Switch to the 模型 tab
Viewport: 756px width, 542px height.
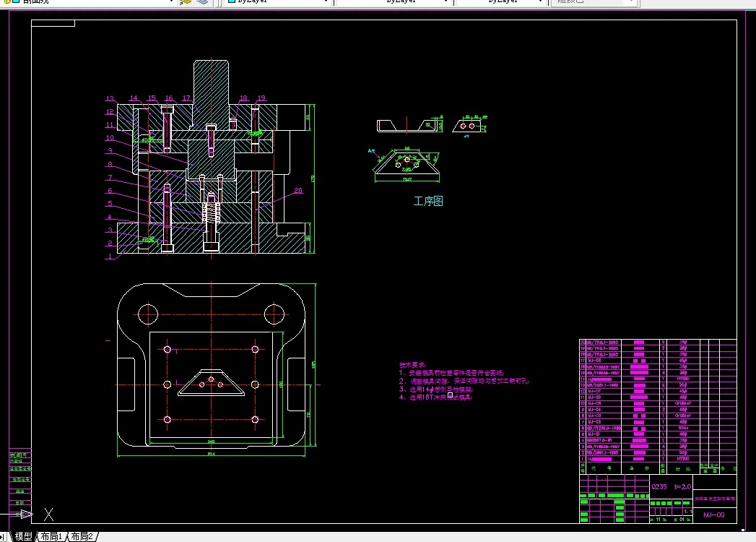23,536
